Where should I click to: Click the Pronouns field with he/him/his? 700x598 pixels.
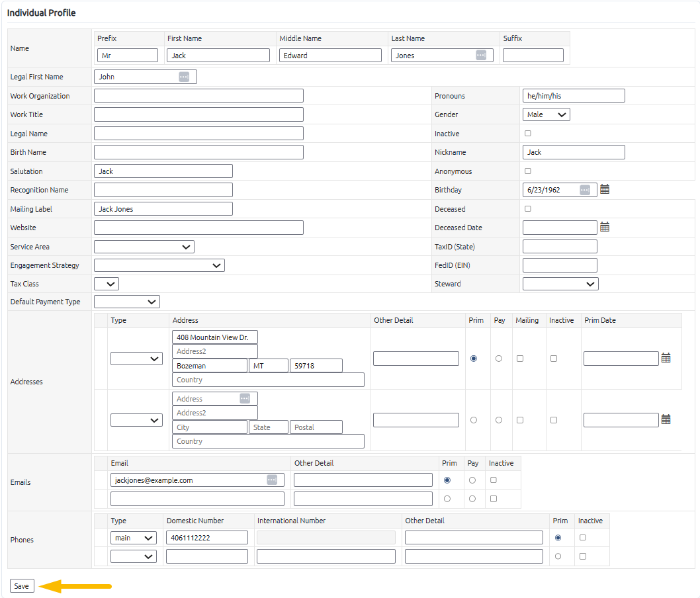click(x=574, y=95)
